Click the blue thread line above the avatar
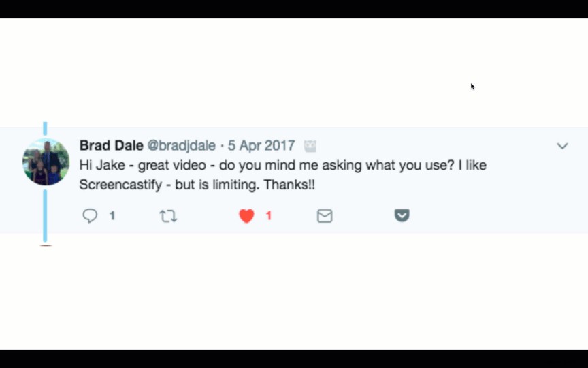Image resolution: width=588 pixels, height=368 pixels. point(45,129)
